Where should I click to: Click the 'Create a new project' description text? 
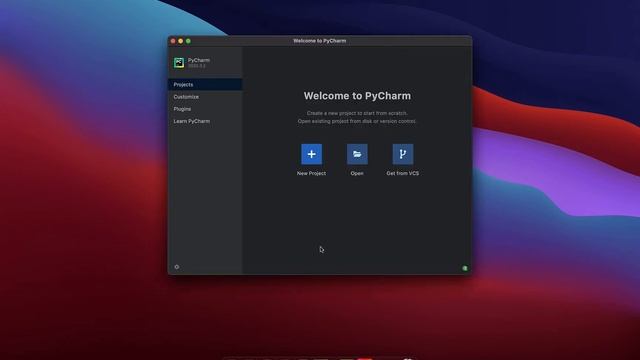coord(357,113)
